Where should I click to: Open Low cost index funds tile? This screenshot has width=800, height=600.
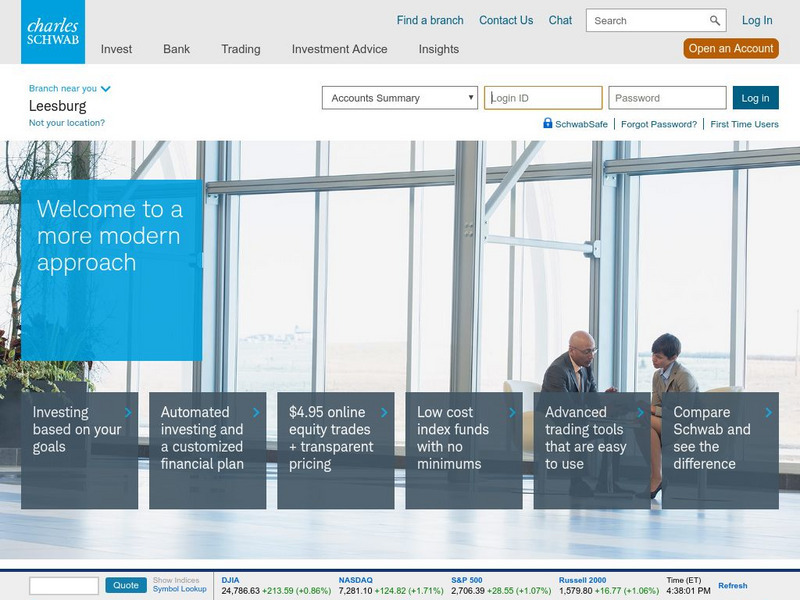464,451
